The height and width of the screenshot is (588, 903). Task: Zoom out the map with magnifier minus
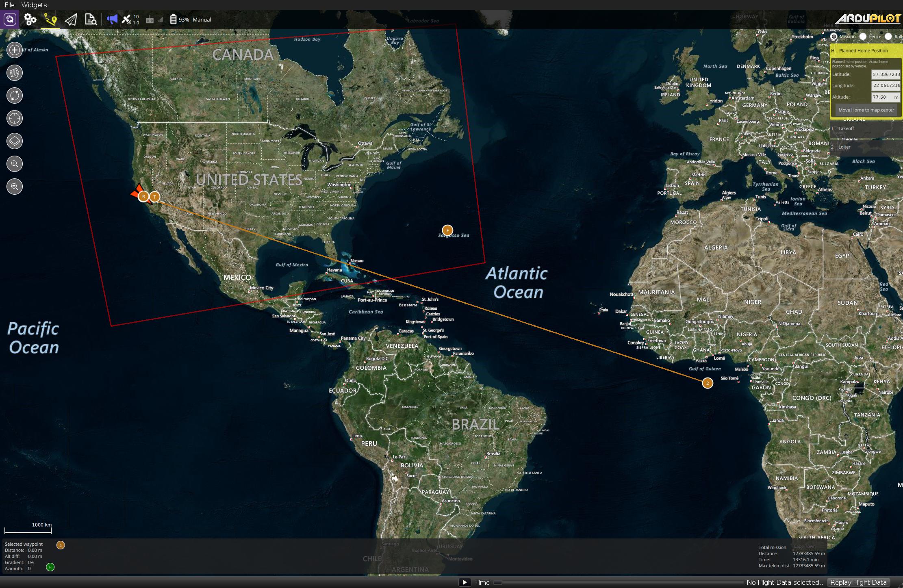15,187
